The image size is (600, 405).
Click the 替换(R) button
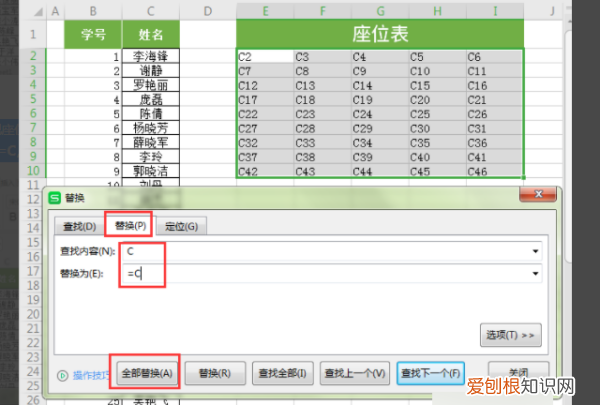click(x=215, y=373)
